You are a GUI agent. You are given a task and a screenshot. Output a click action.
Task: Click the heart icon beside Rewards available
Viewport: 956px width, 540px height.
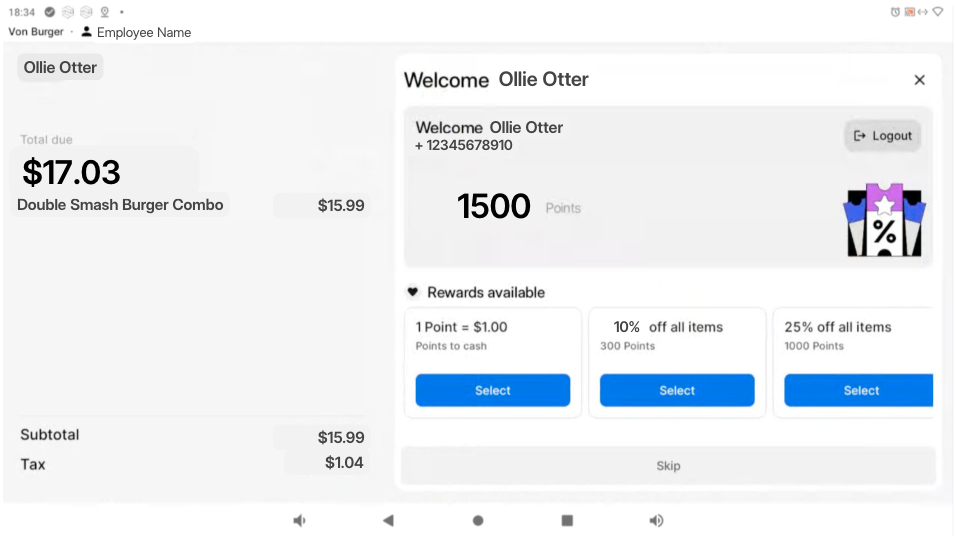412,293
